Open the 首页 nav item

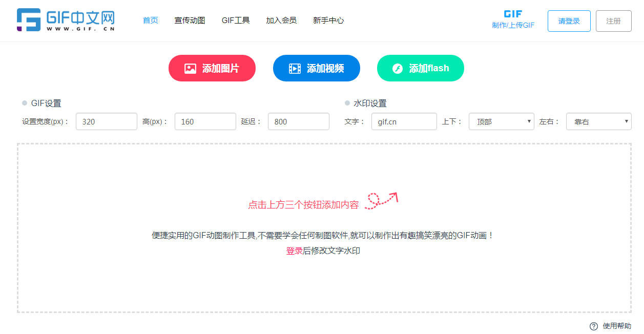(151, 20)
